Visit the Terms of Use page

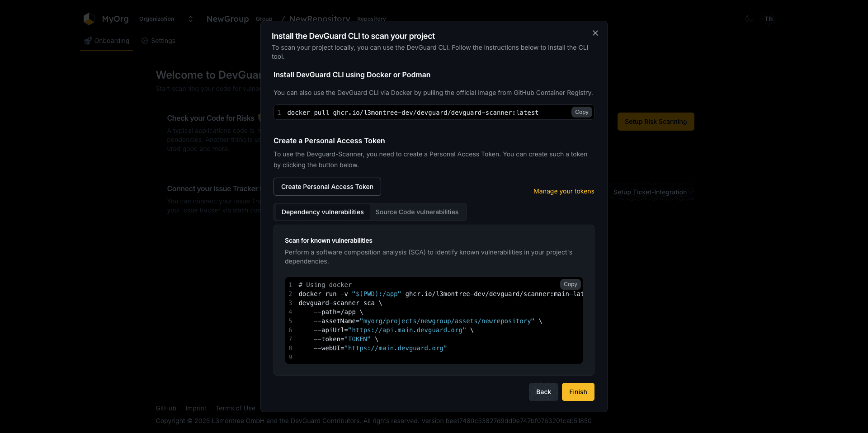coord(235,408)
